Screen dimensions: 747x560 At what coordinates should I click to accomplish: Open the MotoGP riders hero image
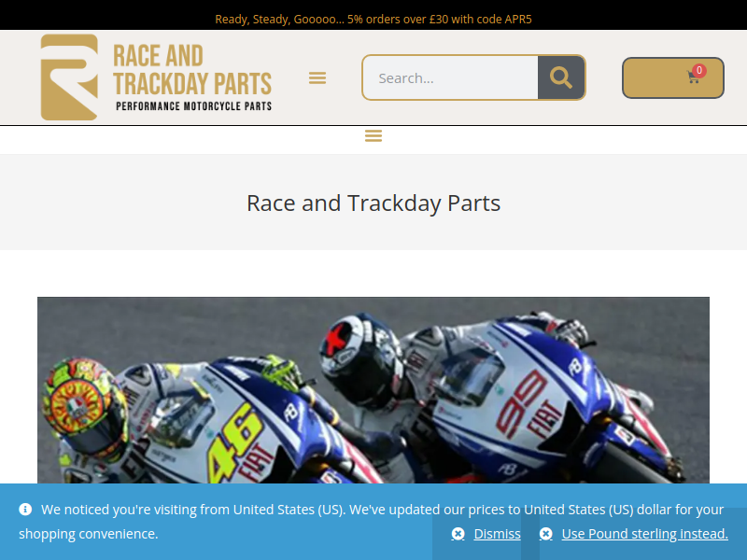point(373,390)
